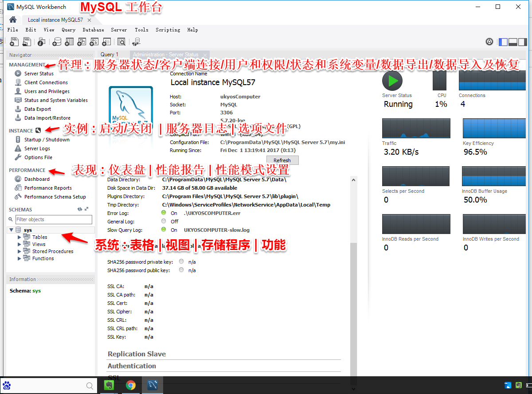The image size is (532, 394).
Task: Open Client Connections in Navigator
Action: coord(46,82)
